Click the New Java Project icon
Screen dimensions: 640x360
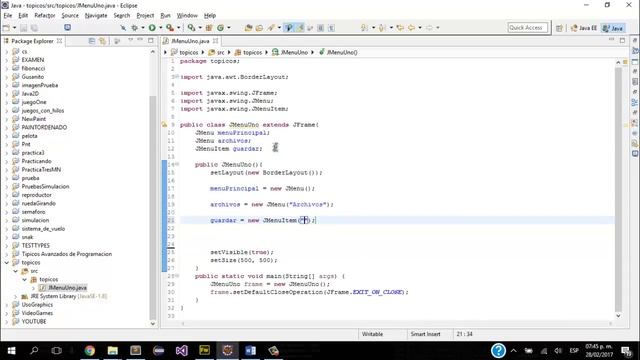click(191, 28)
